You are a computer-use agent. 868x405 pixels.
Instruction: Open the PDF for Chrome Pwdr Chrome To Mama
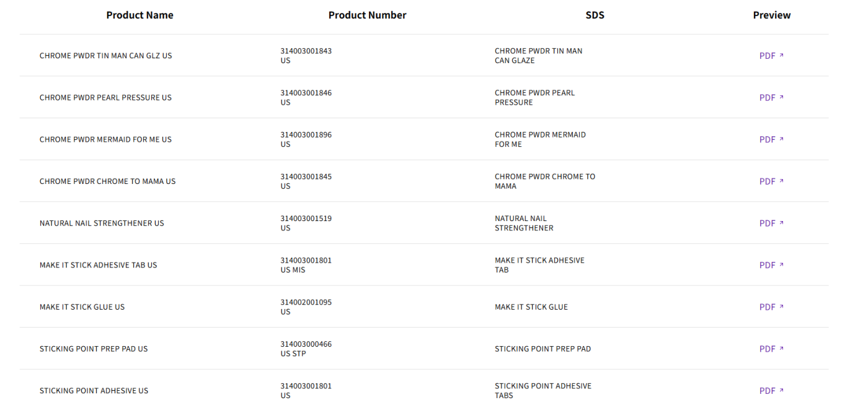pyautogui.click(x=771, y=181)
